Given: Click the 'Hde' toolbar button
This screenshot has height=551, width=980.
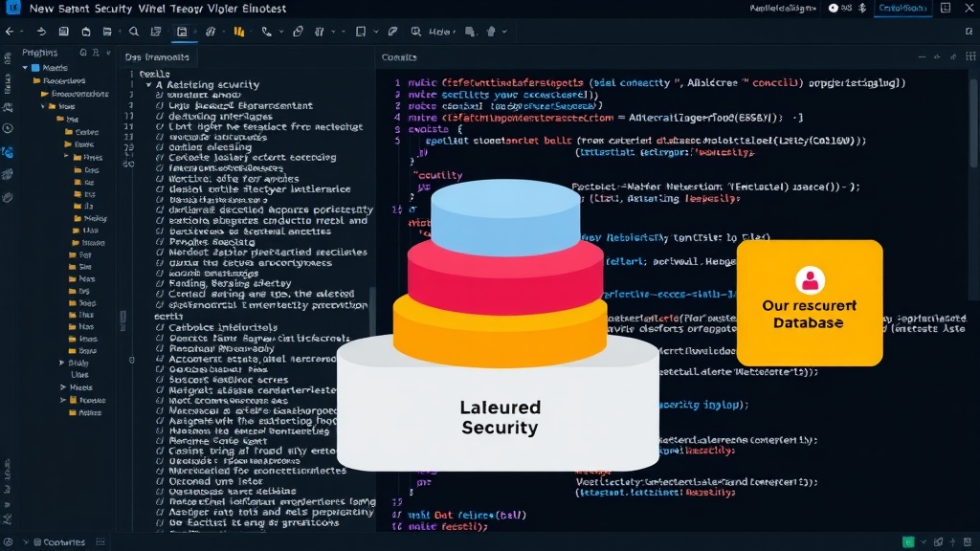Looking at the screenshot, I should point(439,32).
